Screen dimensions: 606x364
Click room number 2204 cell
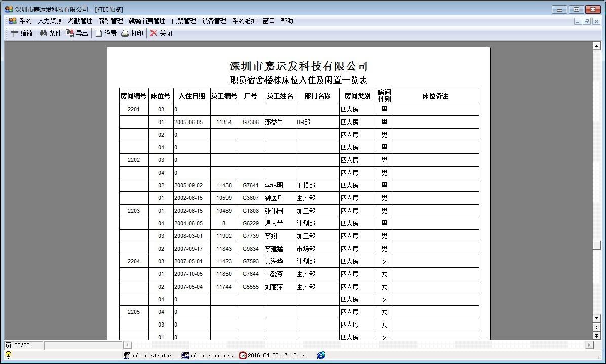point(134,261)
